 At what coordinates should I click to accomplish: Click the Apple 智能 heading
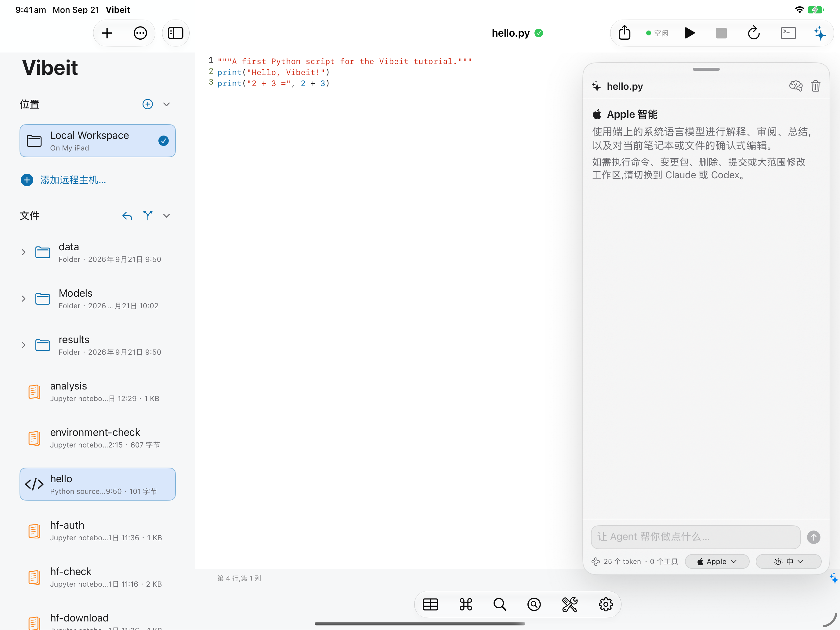pyautogui.click(x=632, y=114)
